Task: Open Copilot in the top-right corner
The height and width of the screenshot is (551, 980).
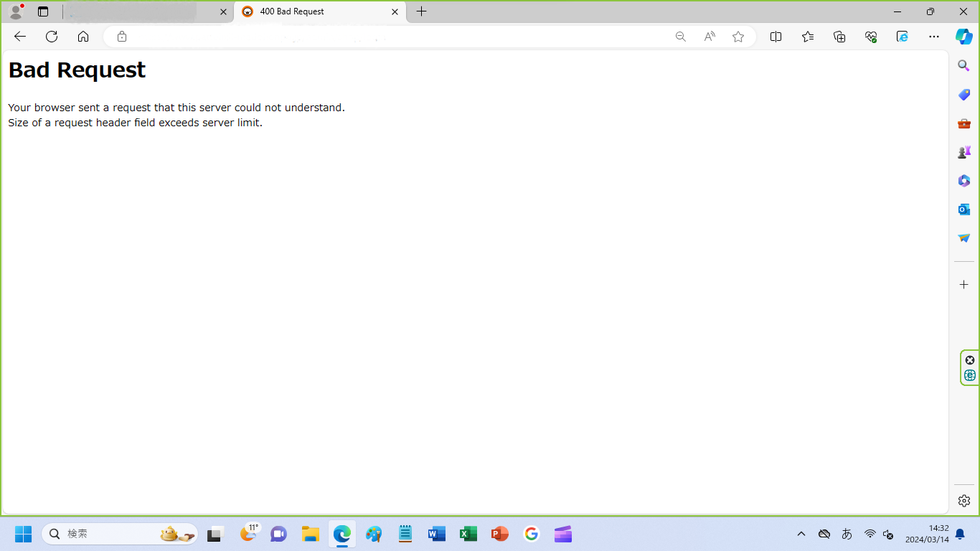Action: (x=964, y=37)
